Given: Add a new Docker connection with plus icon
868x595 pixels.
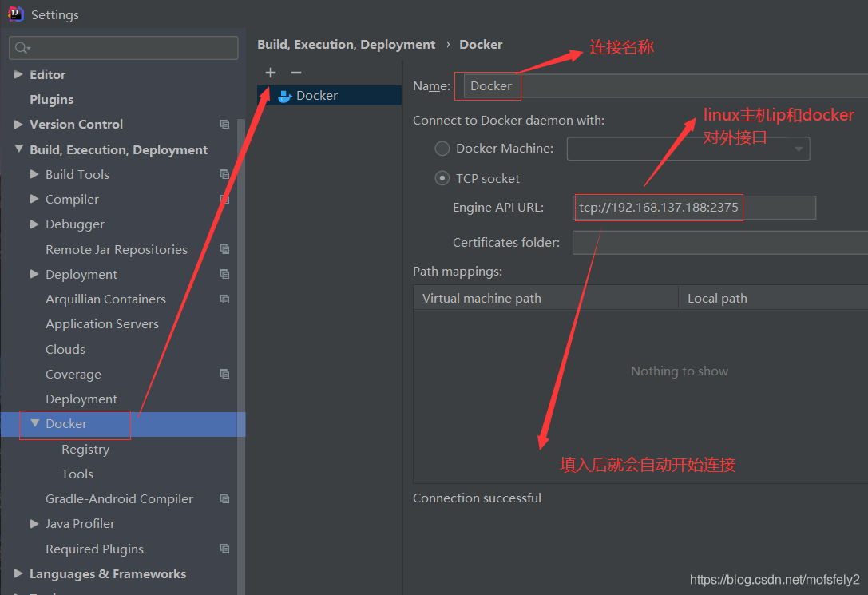Looking at the screenshot, I should click(271, 73).
